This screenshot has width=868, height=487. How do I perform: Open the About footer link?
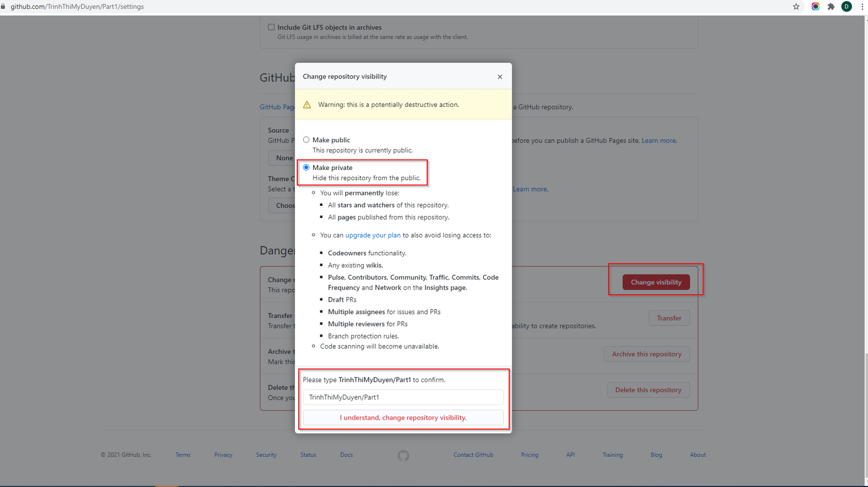pos(698,455)
